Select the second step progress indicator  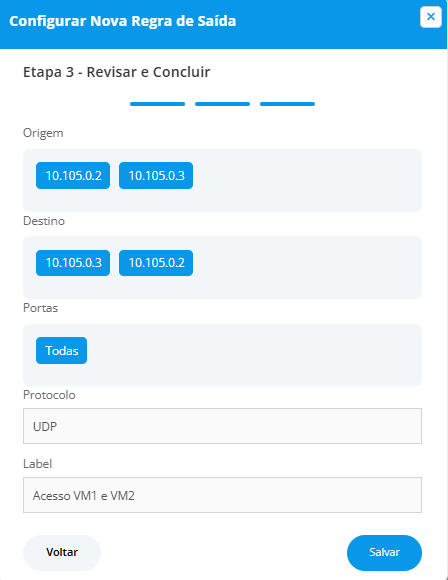[x=222, y=104]
